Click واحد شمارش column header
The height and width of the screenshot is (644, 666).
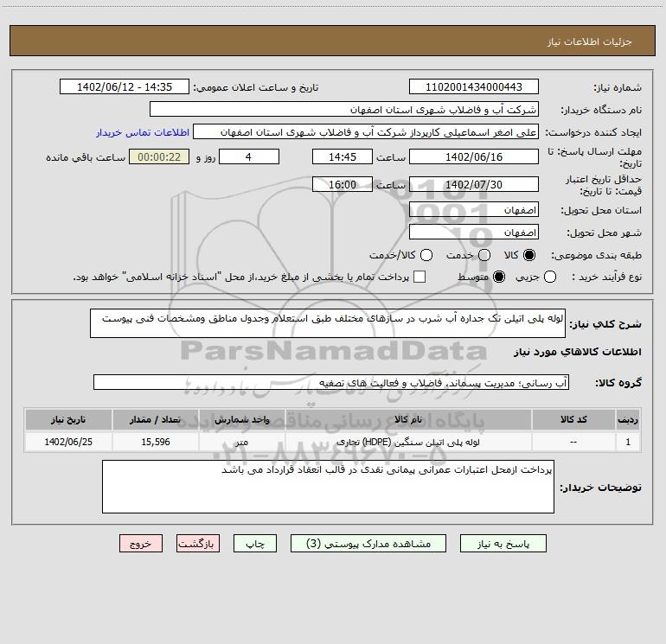(241, 420)
